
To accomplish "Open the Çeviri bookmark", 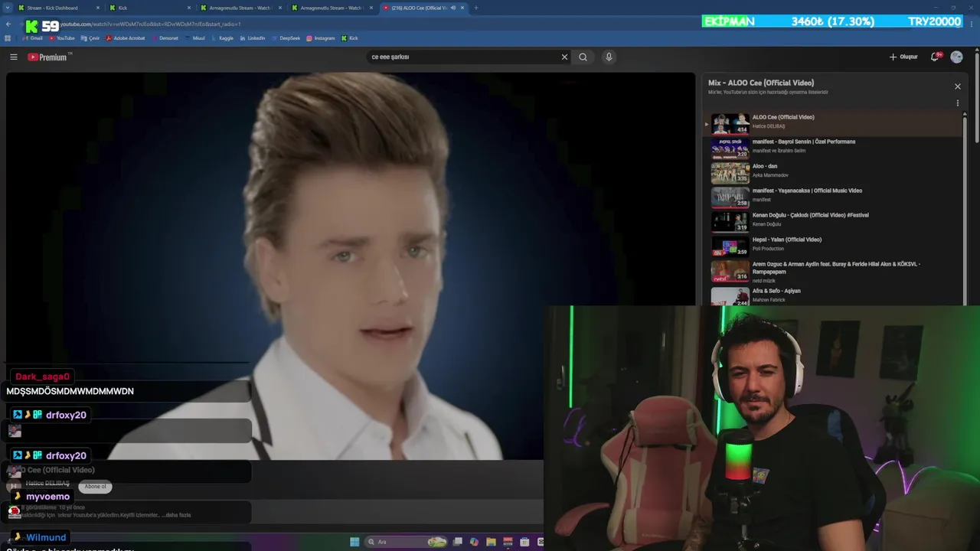I will [90, 37].
